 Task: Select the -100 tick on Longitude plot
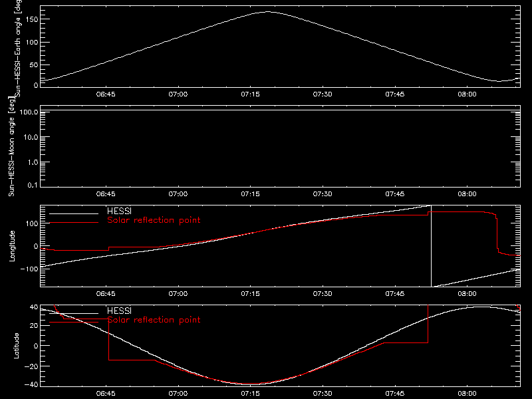point(29,269)
